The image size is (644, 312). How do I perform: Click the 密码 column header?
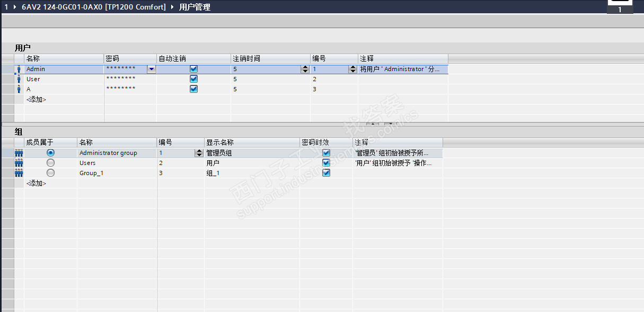[130, 58]
